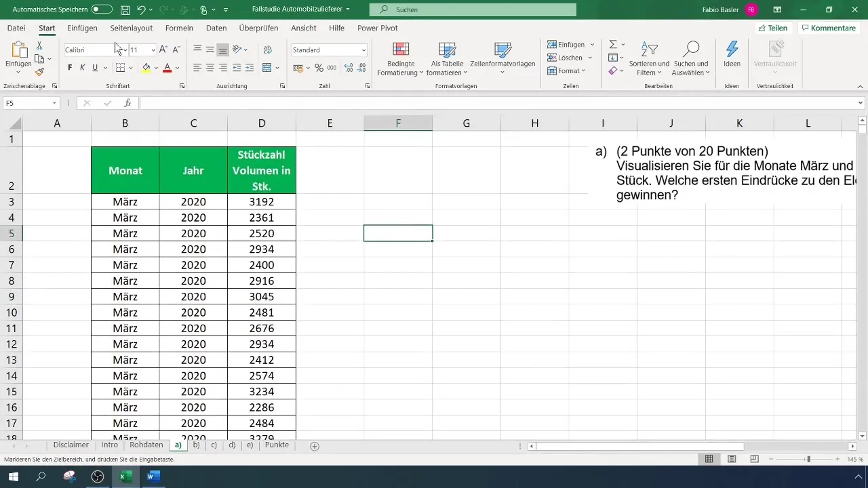Click the percent style icon
The width and height of the screenshot is (868, 488).
(319, 68)
